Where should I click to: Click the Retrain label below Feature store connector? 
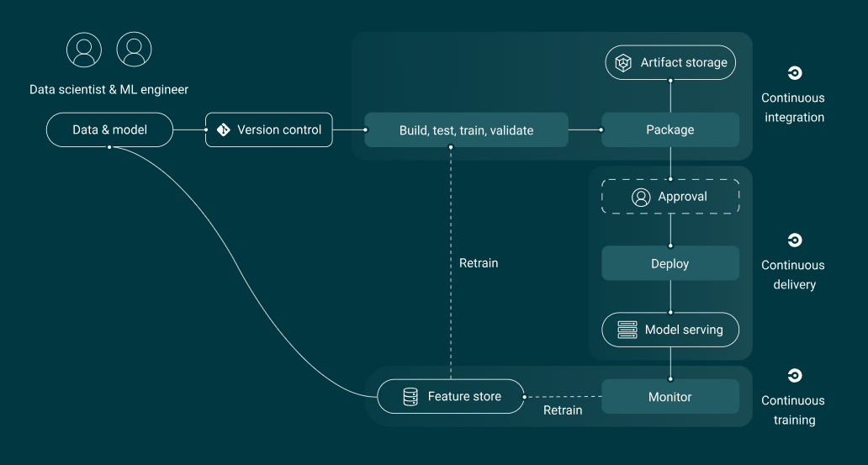point(563,410)
